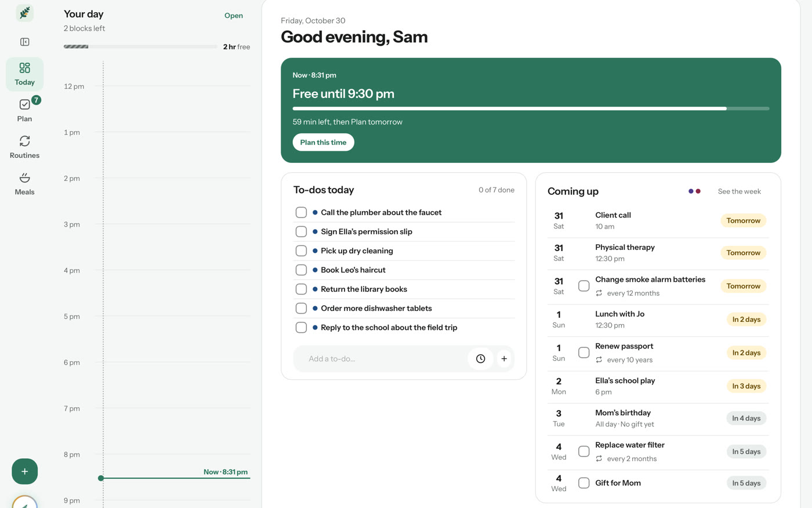
Task: Open Mom's birthday event
Action: [658, 418]
